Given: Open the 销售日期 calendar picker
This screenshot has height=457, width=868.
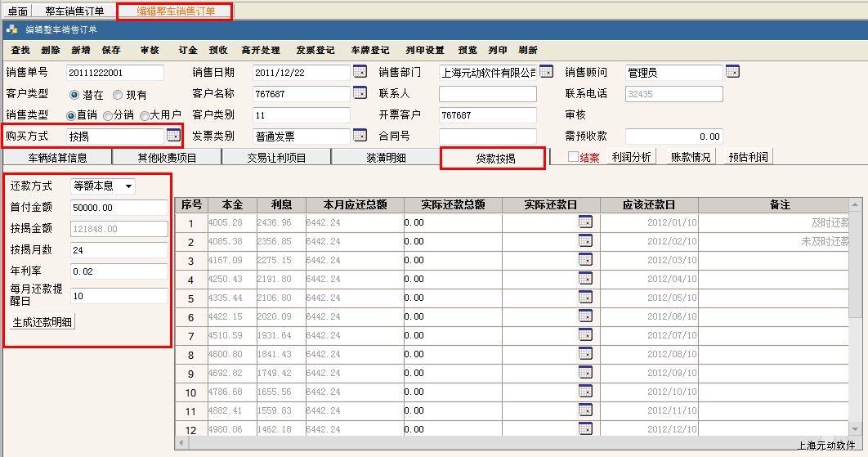Looking at the screenshot, I should (x=360, y=72).
